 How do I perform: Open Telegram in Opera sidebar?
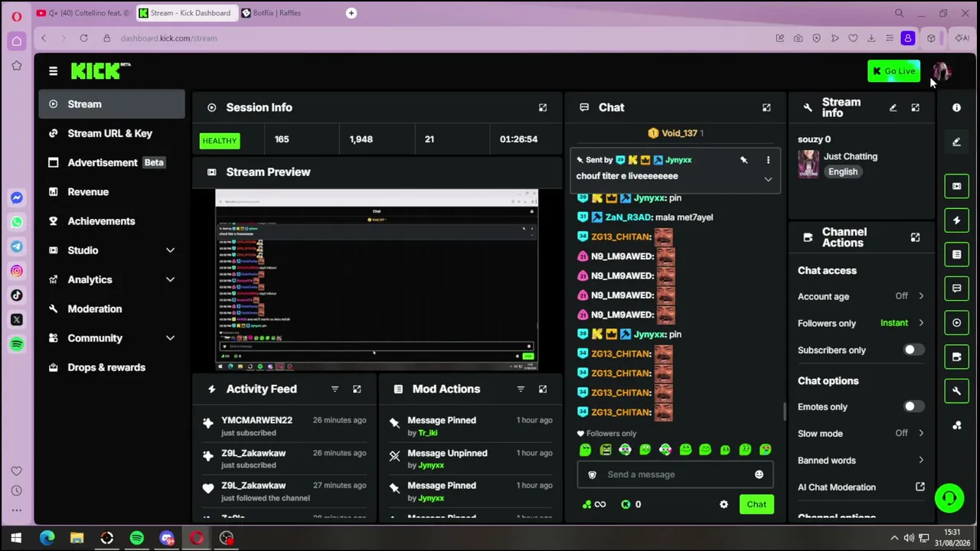coord(17,246)
